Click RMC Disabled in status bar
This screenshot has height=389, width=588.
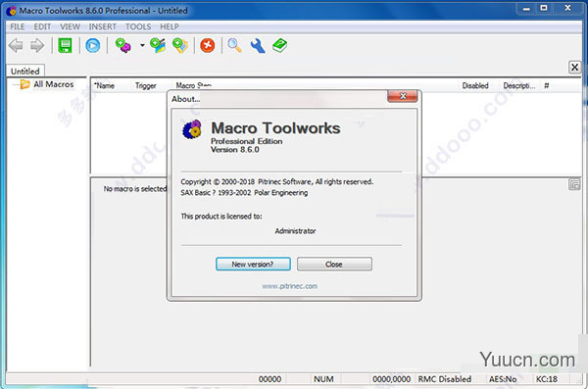click(444, 379)
